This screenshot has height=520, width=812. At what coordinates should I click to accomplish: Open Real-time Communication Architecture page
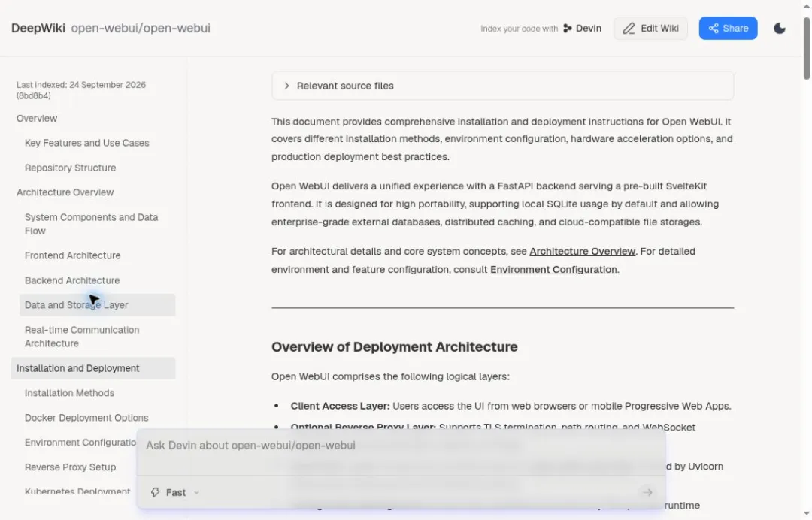point(83,337)
